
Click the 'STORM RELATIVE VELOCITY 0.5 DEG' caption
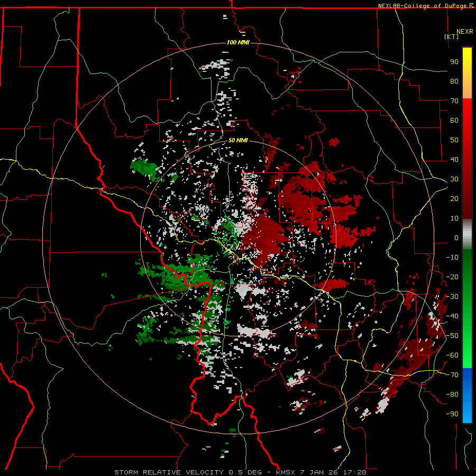[x=188, y=472]
